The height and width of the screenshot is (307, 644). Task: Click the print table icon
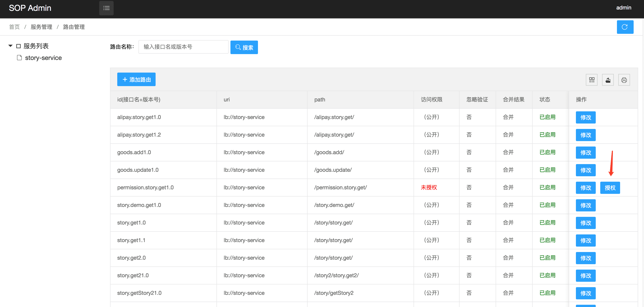click(624, 80)
